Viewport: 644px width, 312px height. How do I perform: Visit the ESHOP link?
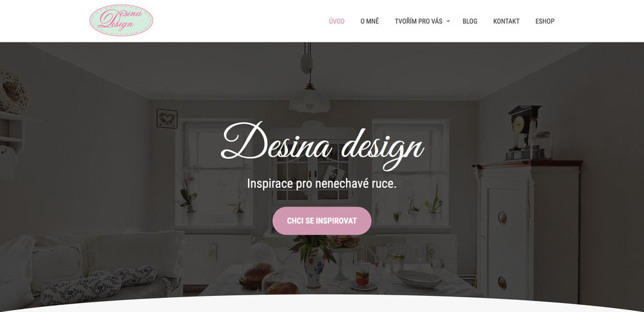(x=545, y=21)
